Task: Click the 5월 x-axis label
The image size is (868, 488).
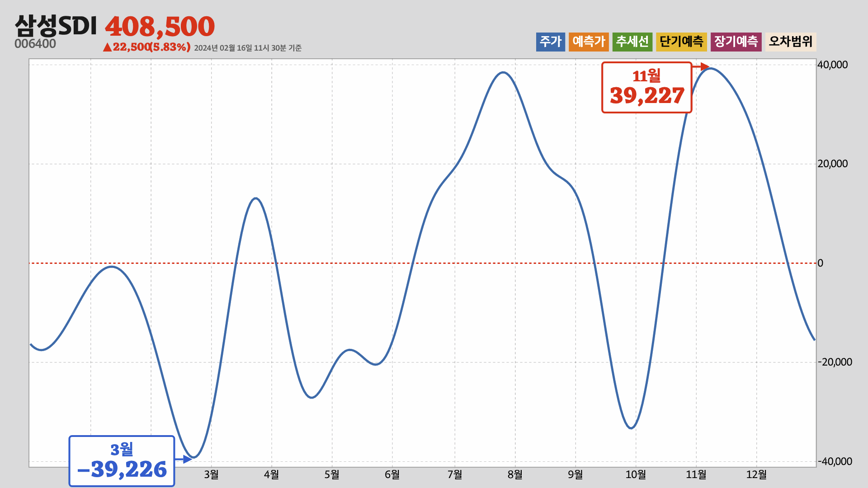Action: [332, 474]
